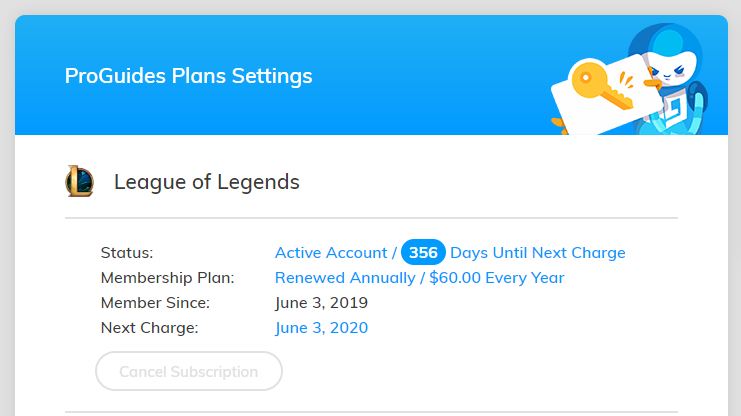The width and height of the screenshot is (741, 416).
Task: Click the 356 days badge
Action: click(x=423, y=252)
